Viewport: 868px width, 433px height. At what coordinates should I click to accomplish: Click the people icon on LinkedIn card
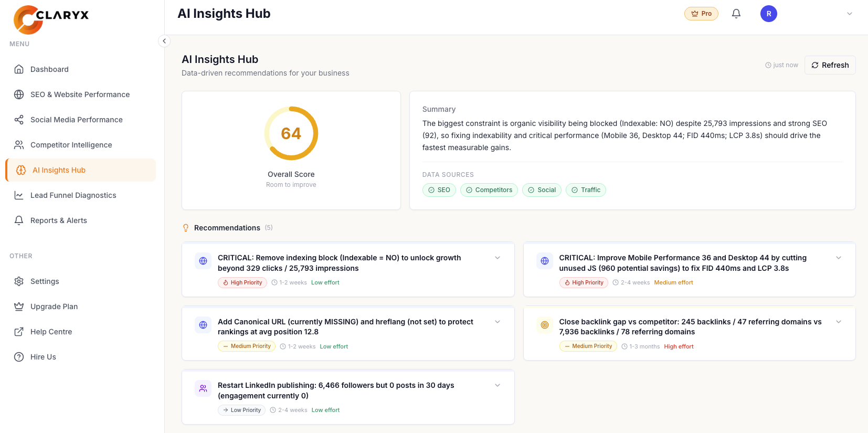point(203,388)
